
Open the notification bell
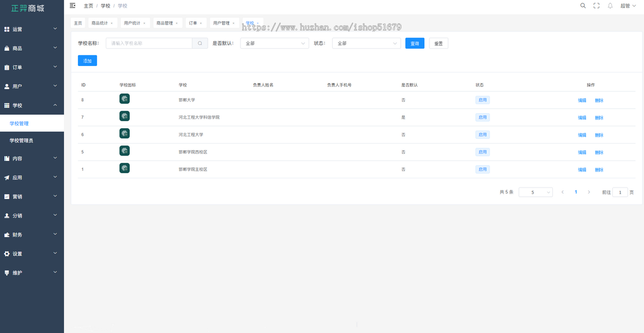click(610, 6)
